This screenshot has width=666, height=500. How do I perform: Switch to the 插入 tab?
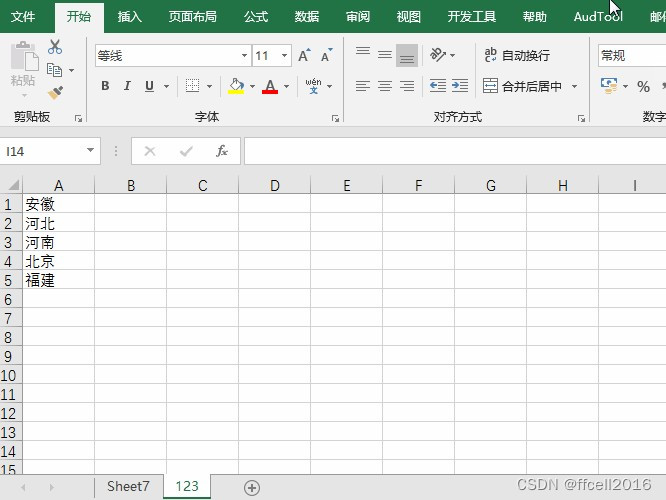pyautogui.click(x=130, y=17)
